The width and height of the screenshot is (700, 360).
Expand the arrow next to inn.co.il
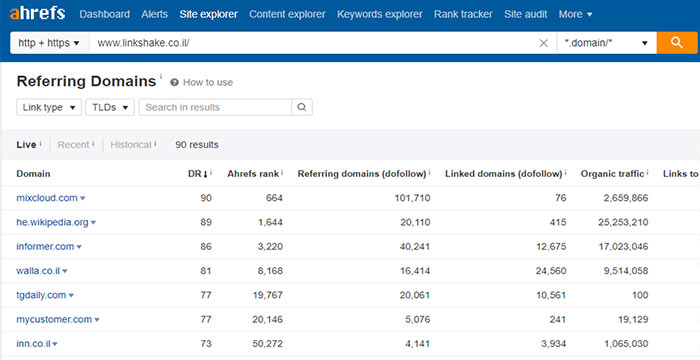[x=55, y=344]
